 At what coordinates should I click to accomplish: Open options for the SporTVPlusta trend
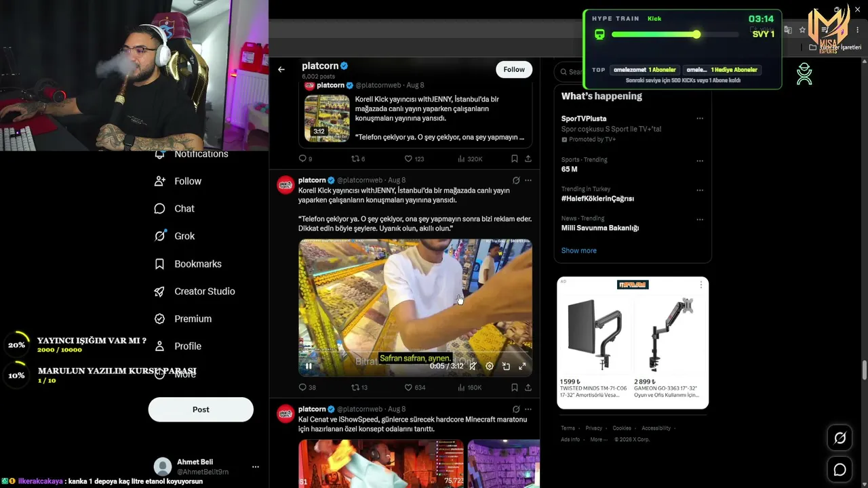click(700, 119)
